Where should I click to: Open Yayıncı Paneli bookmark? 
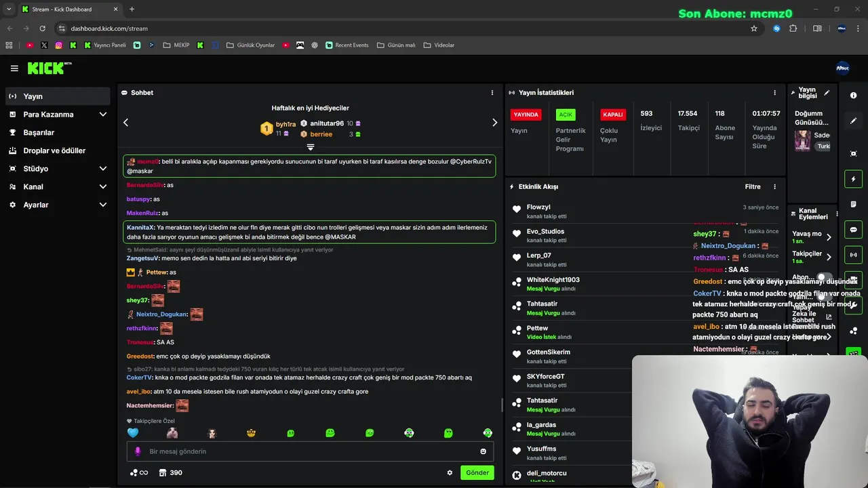(x=105, y=45)
